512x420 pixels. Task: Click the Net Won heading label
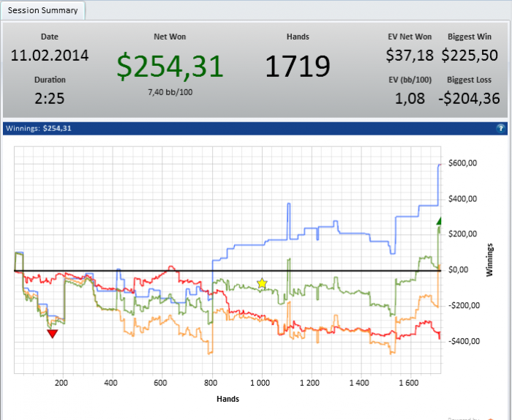tap(170, 37)
